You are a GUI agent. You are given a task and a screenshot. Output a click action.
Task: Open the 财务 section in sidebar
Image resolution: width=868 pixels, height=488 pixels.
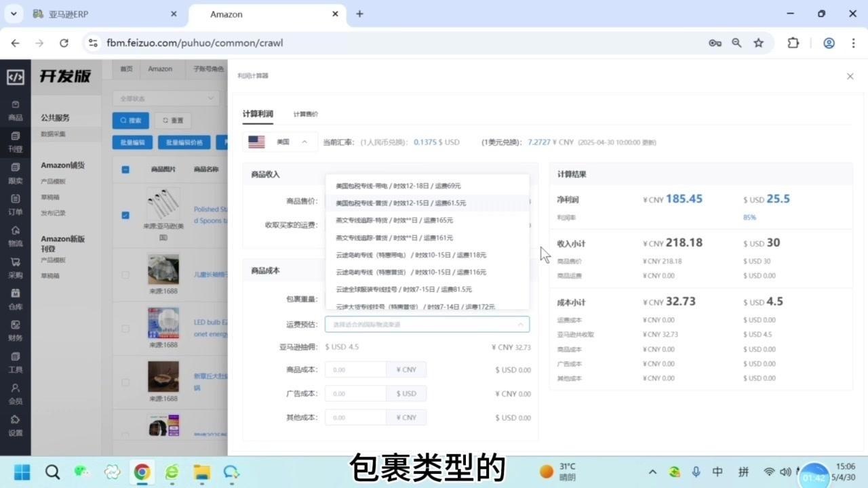(x=15, y=331)
